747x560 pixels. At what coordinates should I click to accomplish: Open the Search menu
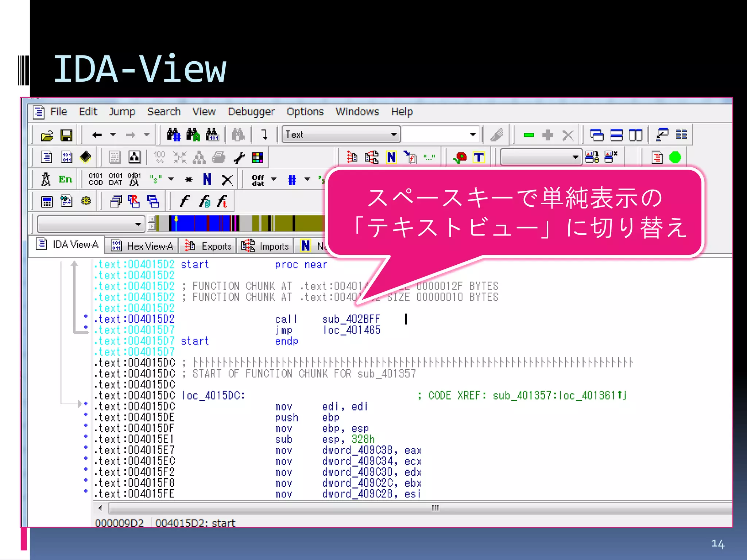(x=164, y=112)
